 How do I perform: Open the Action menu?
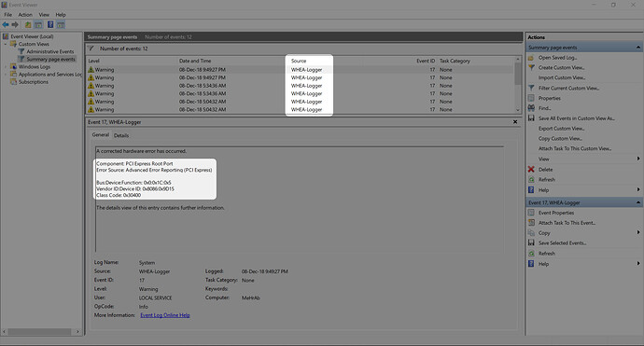pyautogui.click(x=25, y=15)
